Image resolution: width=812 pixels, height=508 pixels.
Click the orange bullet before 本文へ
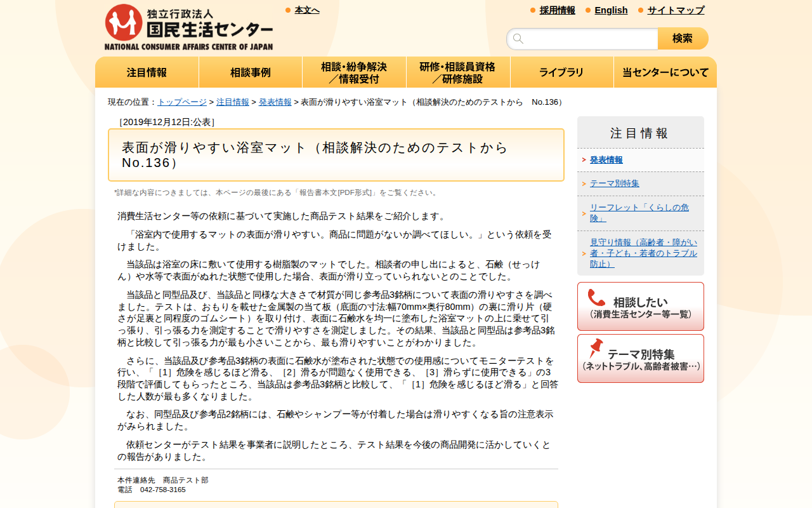288,10
